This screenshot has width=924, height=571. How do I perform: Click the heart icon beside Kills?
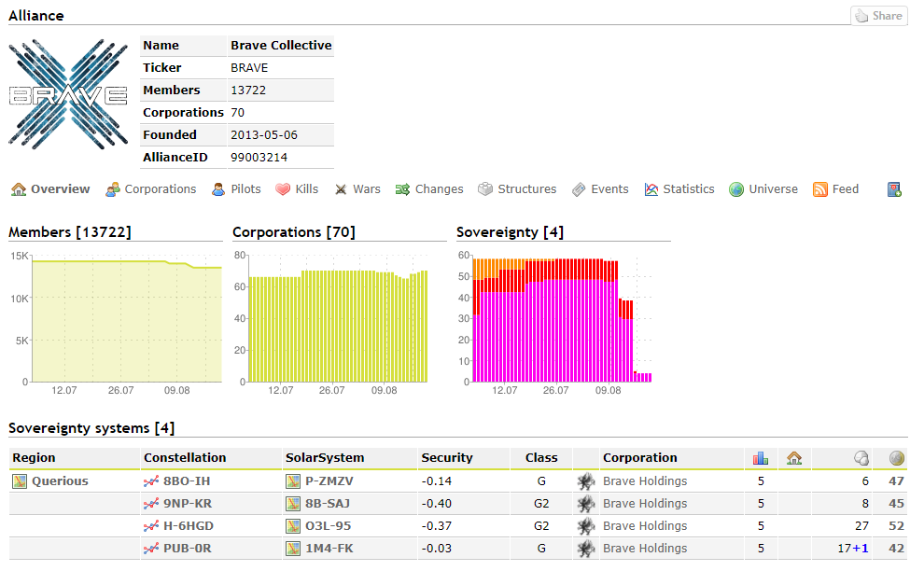283,189
